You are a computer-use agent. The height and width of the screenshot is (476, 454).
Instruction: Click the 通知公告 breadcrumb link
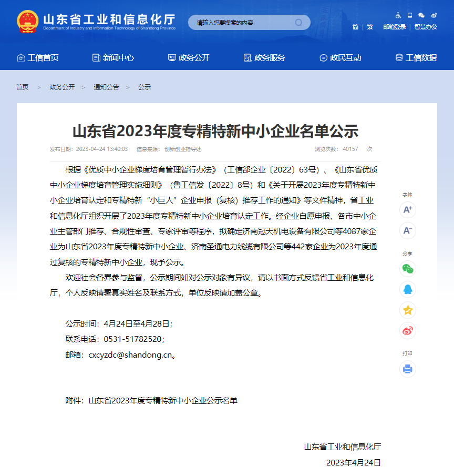107,87
